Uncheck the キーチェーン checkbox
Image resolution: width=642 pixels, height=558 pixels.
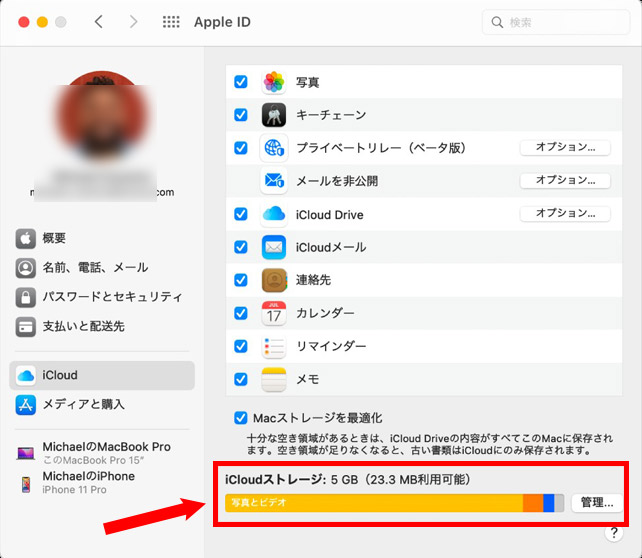[241, 115]
